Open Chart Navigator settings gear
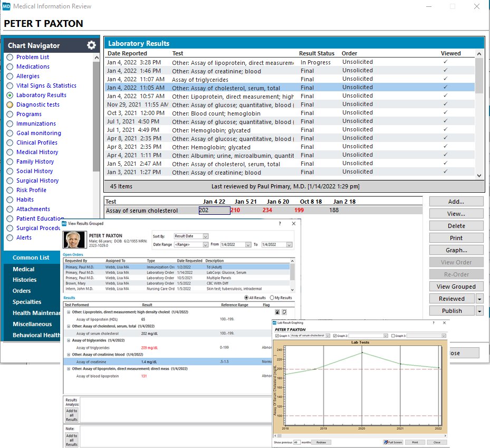The image size is (490, 448). pos(91,45)
